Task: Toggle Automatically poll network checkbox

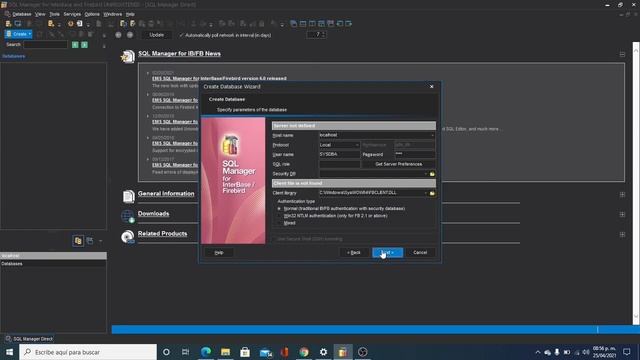Action: coord(182,35)
